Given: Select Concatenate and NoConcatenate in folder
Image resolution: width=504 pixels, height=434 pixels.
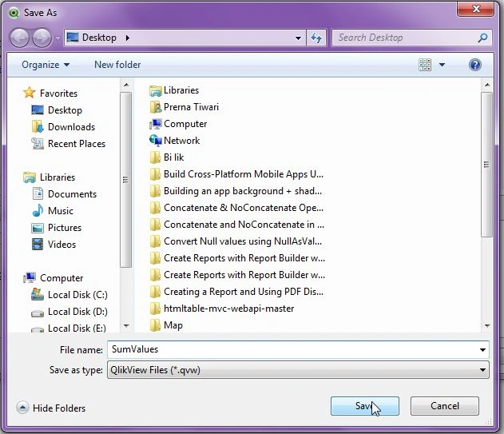Looking at the screenshot, I should 237,225.
